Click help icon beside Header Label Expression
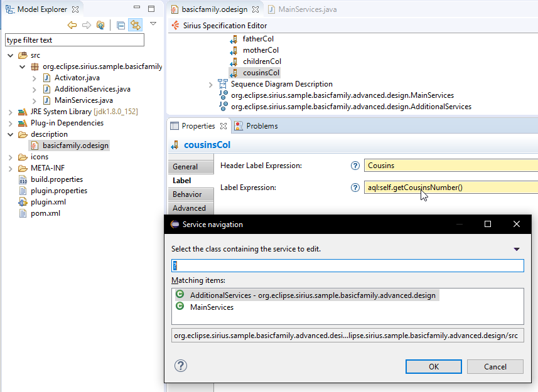The image size is (538, 392). coord(355,166)
